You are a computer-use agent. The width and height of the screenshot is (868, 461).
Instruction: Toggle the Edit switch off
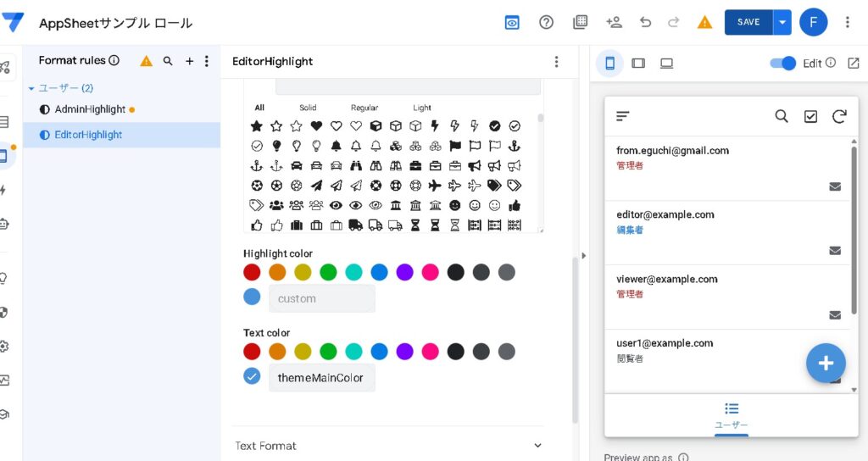click(782, 64)
